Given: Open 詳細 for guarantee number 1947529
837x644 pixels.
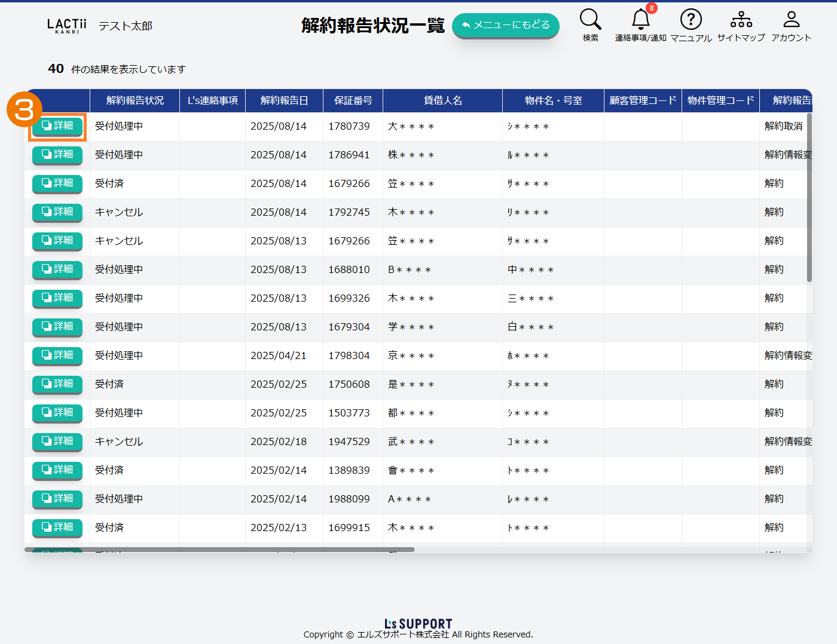Looking at the screenshot, I should coord(57,441).
